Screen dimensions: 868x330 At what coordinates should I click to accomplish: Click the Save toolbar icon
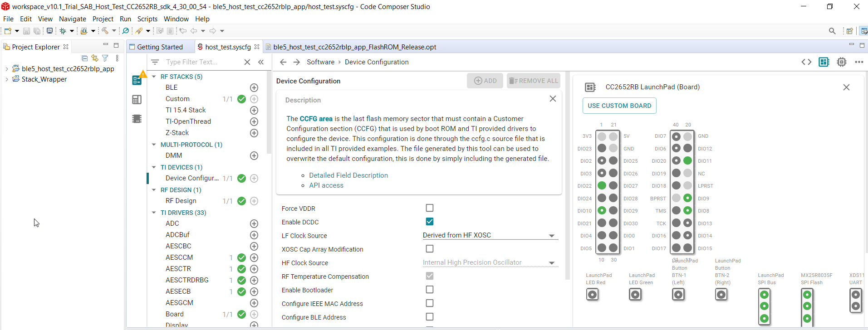click(26, 31)
